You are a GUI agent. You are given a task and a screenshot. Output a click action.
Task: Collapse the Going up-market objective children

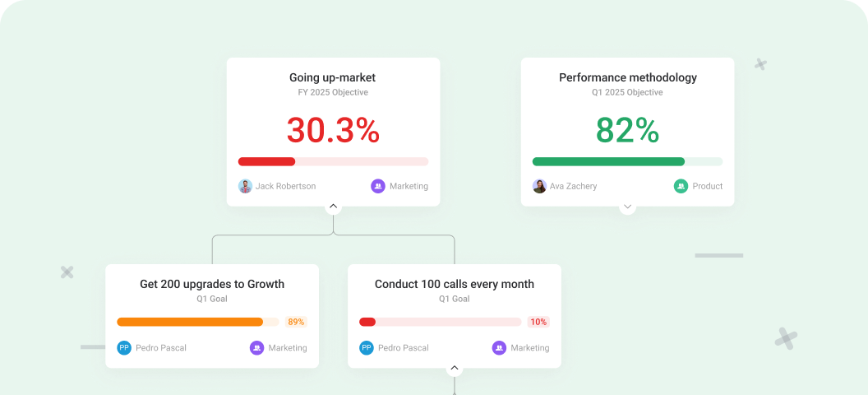click(333, 207)
